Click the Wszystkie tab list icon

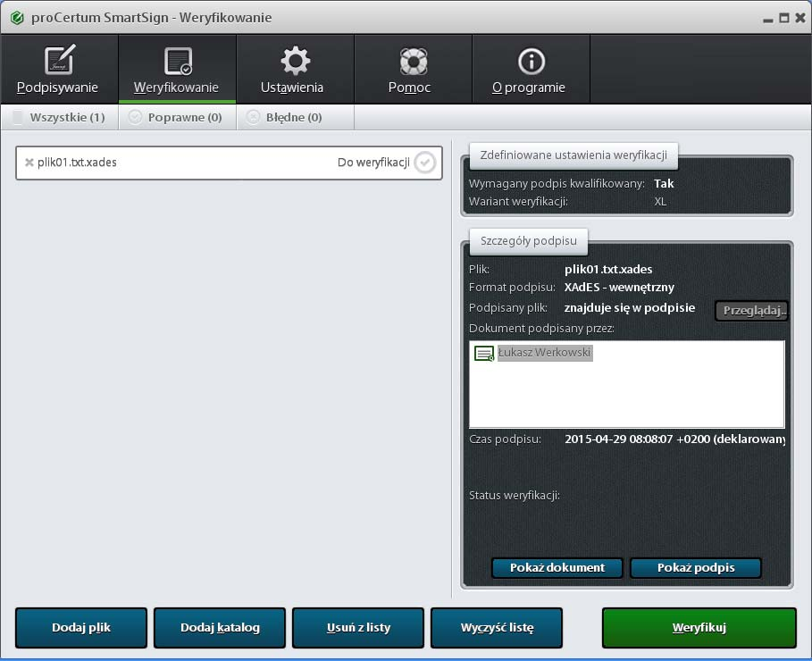point(18,118)
